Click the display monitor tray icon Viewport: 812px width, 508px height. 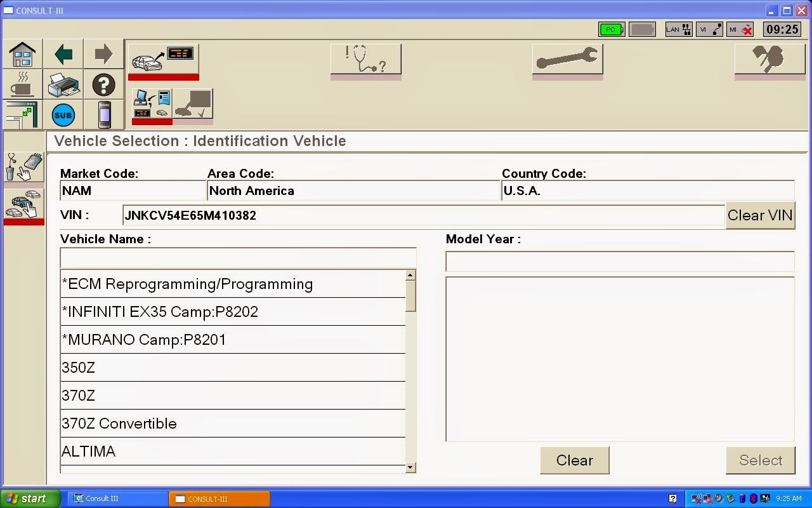(764, 498)
